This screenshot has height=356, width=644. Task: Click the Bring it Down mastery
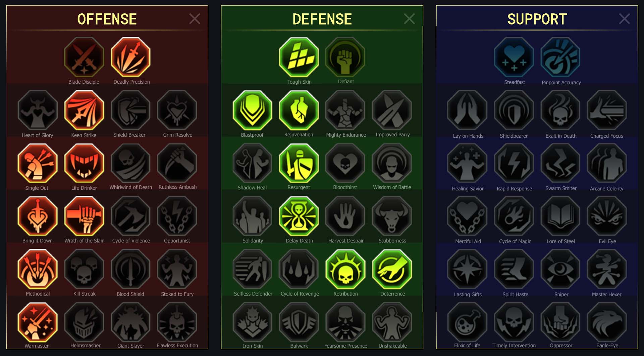pyautogui.click(x=38, y=216)
